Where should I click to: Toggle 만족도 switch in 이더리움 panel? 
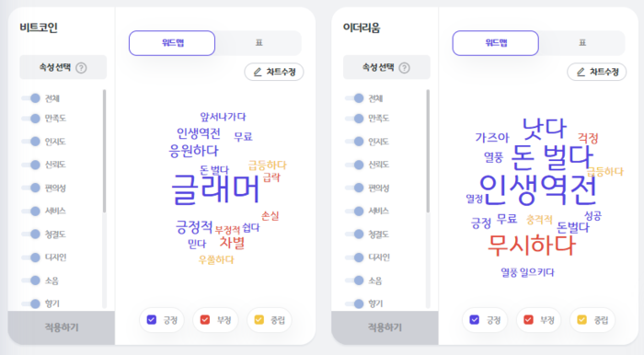(354, 119)
